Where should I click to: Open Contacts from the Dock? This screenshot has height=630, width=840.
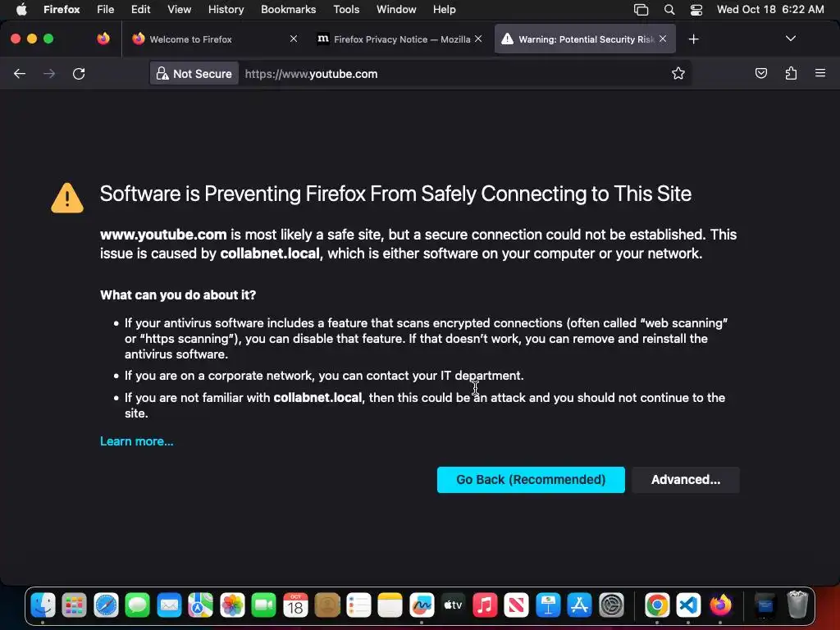pyautogui.click(x=326, y=606)
